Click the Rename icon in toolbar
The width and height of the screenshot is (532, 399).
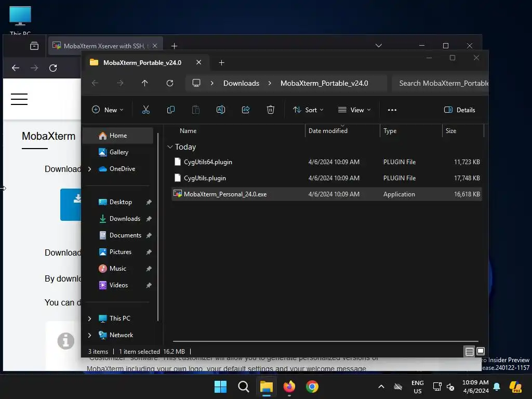click(x=220, y=110)
